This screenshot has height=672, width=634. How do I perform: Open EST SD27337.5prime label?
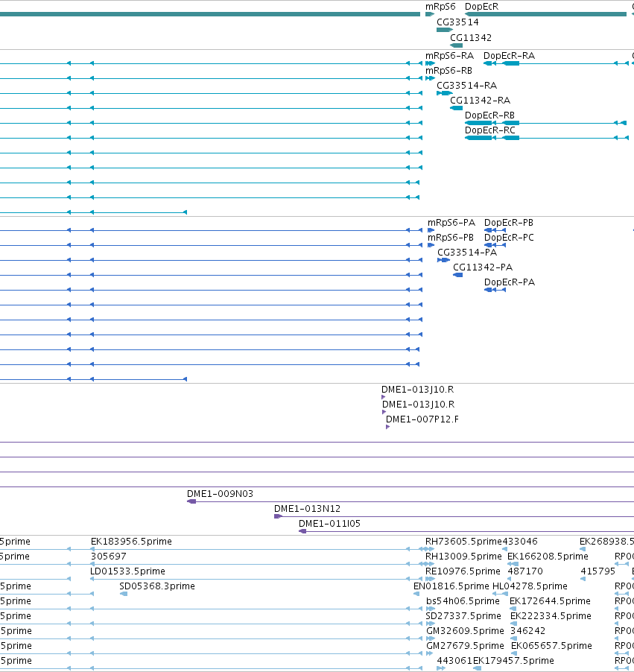click(x=463, y=616)
